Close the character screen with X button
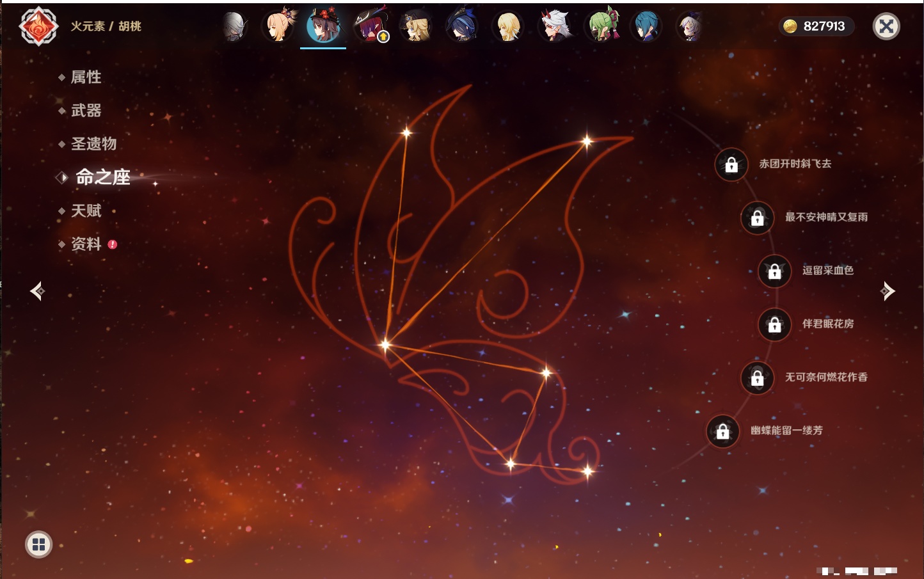The image size is (924, 579). click(886, 26)
